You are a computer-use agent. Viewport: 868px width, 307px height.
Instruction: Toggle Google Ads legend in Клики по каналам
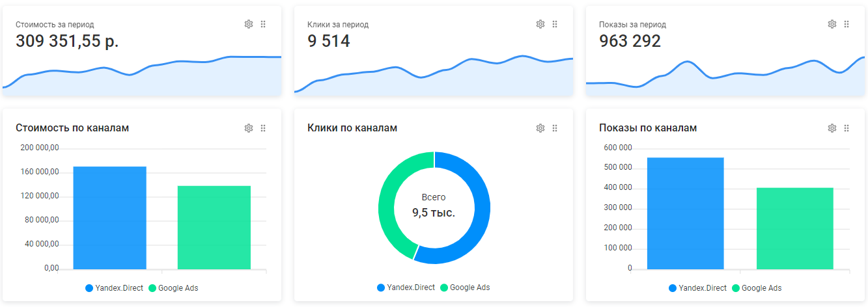(x=465, y=287)
